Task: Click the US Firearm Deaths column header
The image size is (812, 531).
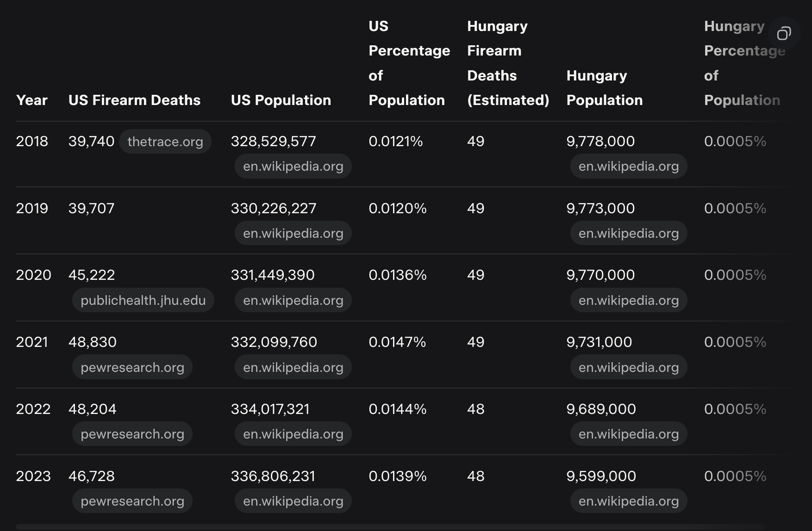Action: point(134,100)
